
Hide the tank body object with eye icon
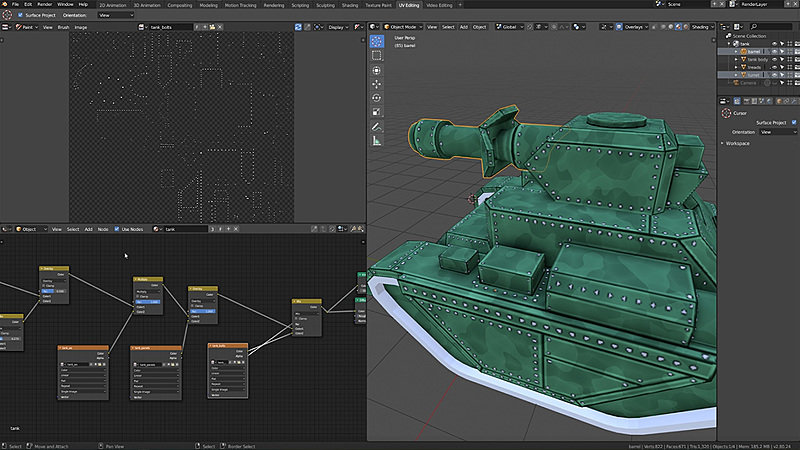point(774,59)
